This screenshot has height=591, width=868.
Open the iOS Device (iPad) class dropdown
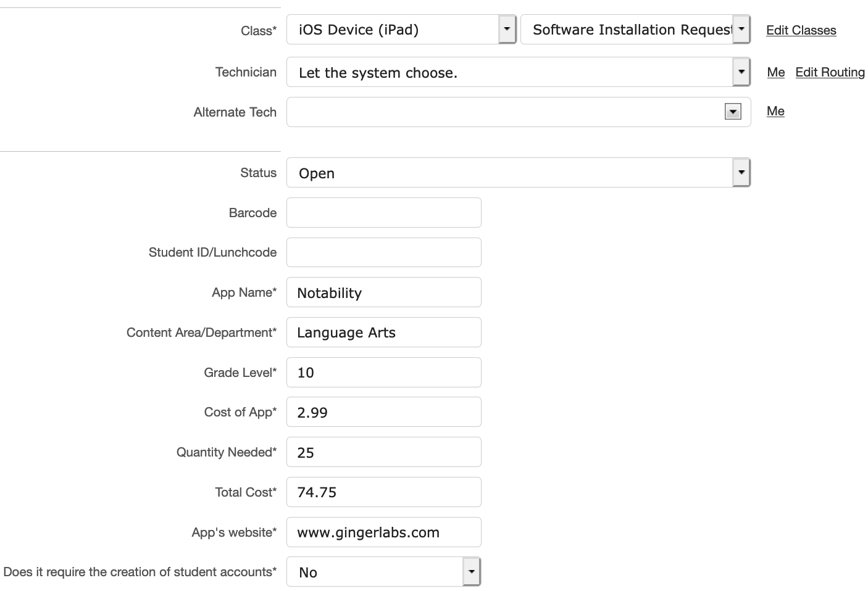click(x=506, y=30)
